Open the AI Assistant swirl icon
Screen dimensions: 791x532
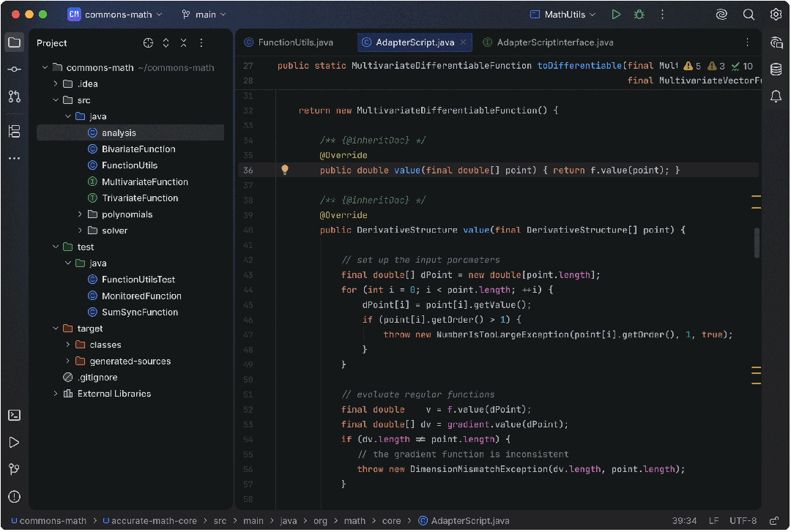click(721, 13)
